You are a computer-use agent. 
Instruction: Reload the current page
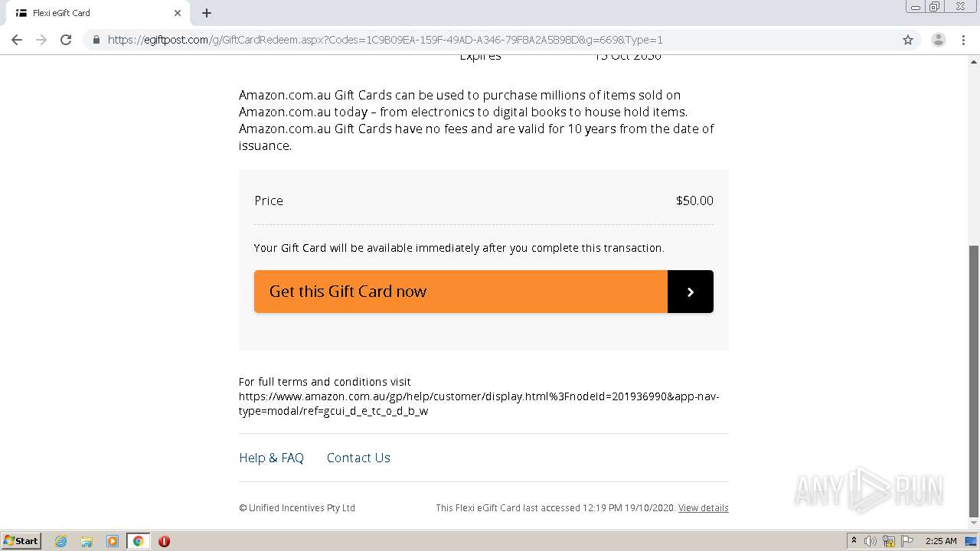tap(66, 40)
